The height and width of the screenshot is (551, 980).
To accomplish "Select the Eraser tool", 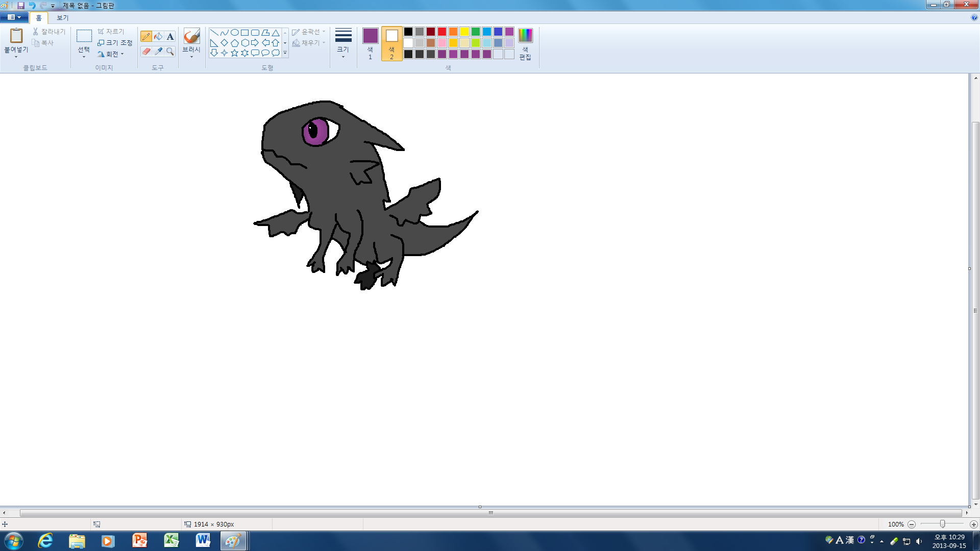I will (x=146, y=51).
